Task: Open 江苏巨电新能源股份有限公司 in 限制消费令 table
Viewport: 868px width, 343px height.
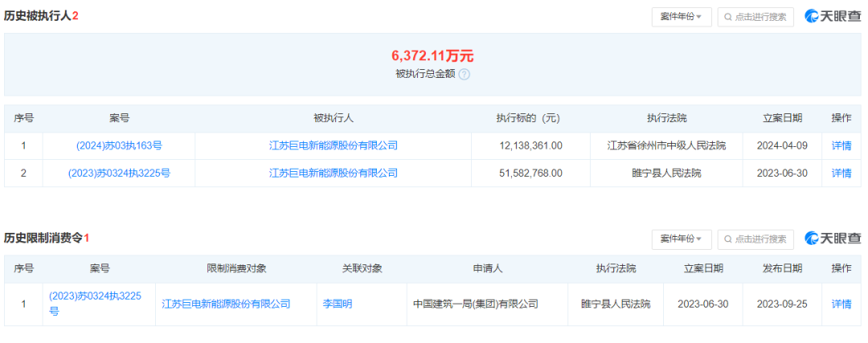Action: tap(226, 304)
